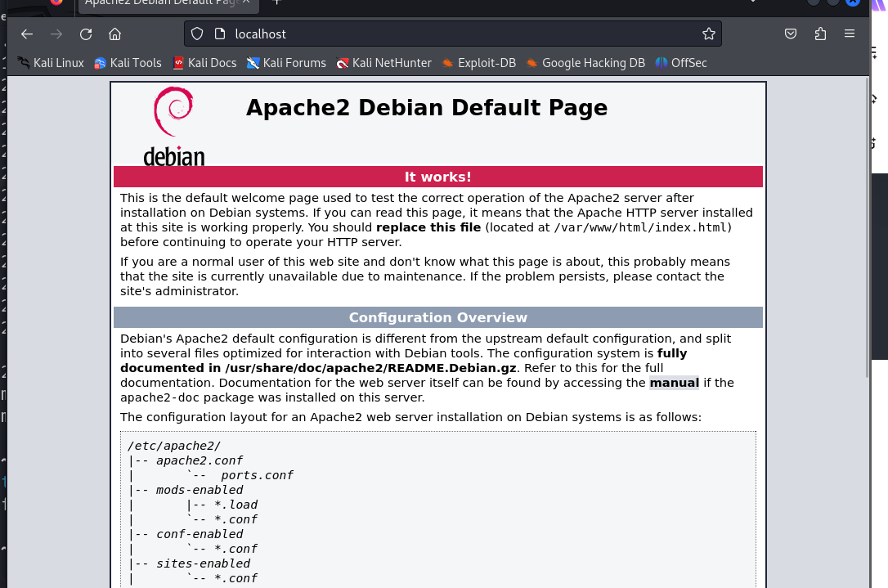Click the Configuration Overview heading
This screenshot has height=588, width=888.
pyautogui.click(x=437, y=318)
